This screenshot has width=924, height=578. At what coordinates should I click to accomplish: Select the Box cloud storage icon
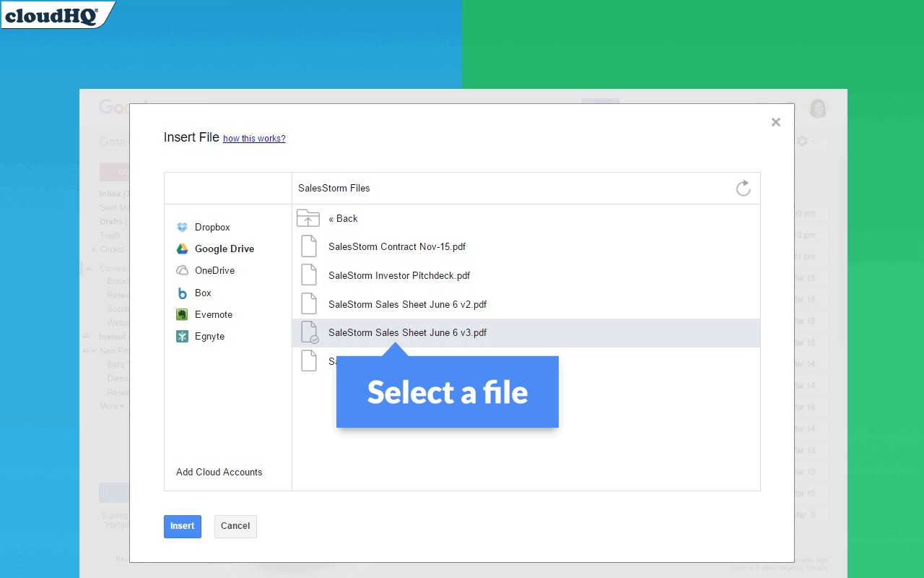pos(182,293)
